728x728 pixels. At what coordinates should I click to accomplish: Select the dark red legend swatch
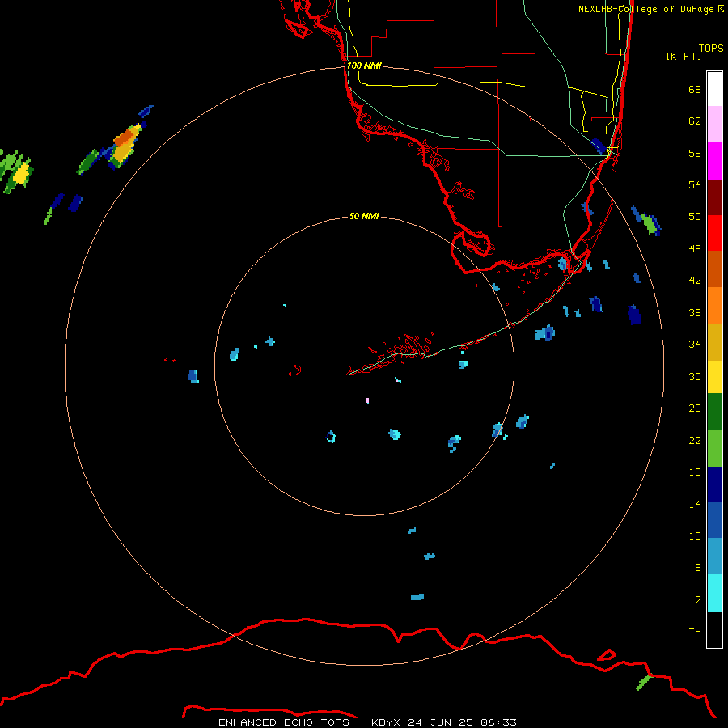point(714,197)
